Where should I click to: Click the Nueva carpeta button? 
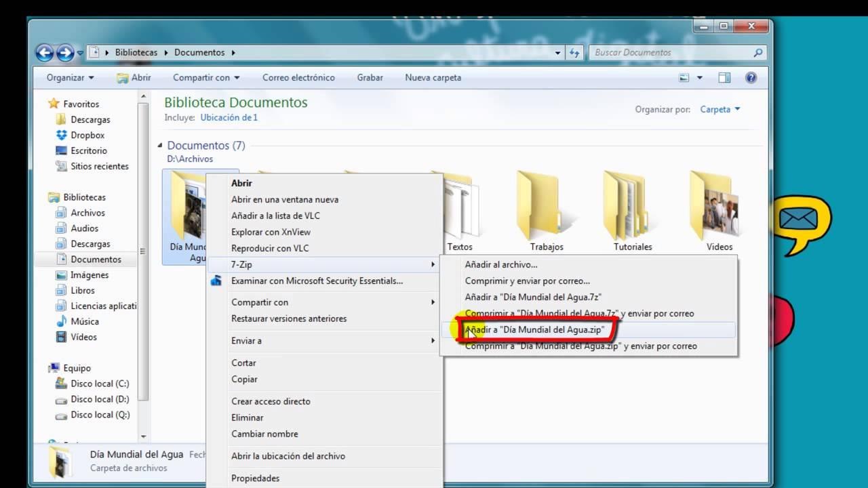point(432,77)
